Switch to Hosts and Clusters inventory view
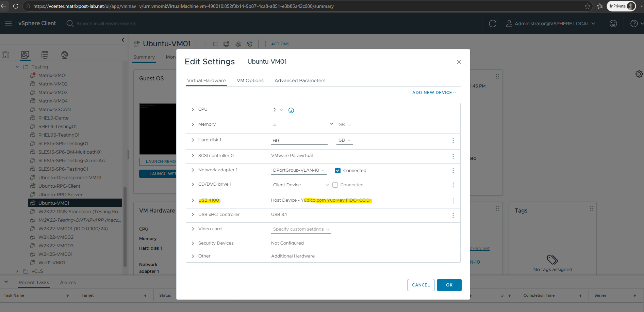Screen dimensions: 644x312 (5, 55)
